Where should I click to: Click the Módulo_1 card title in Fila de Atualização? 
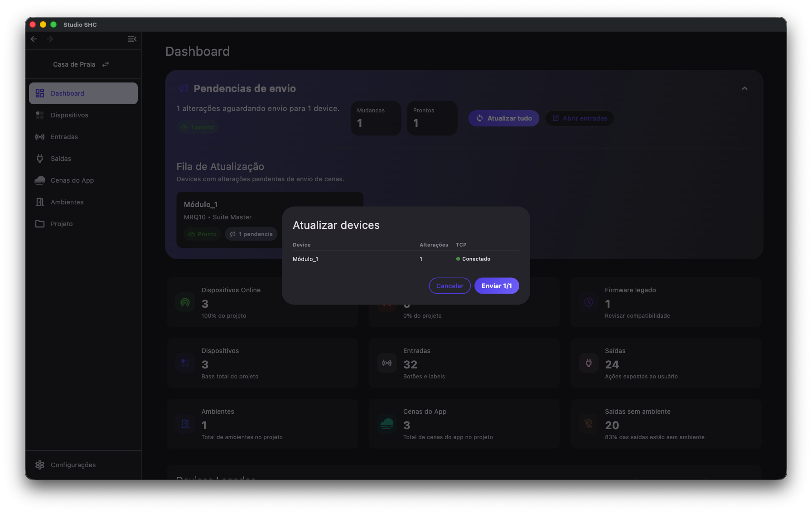tap(201, 204)
